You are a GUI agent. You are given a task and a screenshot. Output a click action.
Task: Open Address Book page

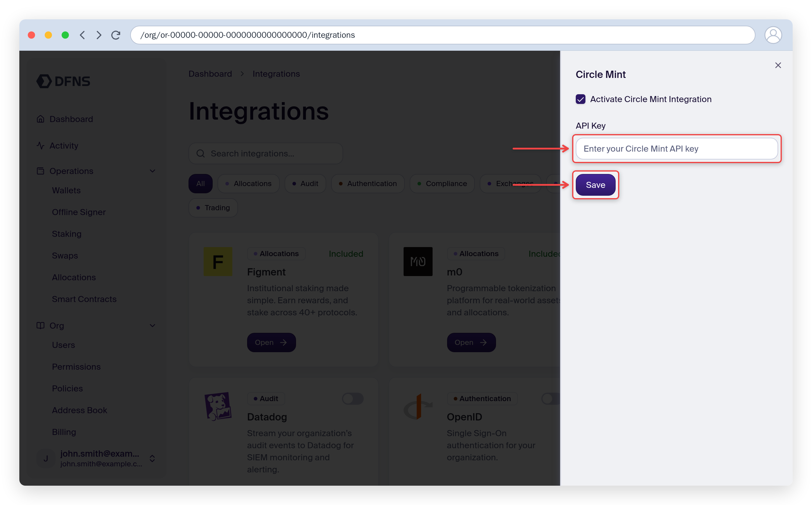(79, 410)
